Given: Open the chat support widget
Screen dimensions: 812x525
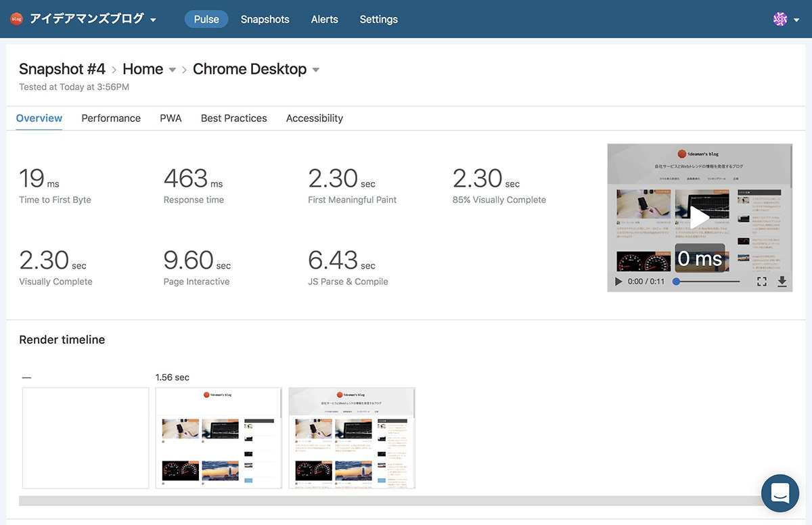Looking at the screenshot, I should point(780,493).
